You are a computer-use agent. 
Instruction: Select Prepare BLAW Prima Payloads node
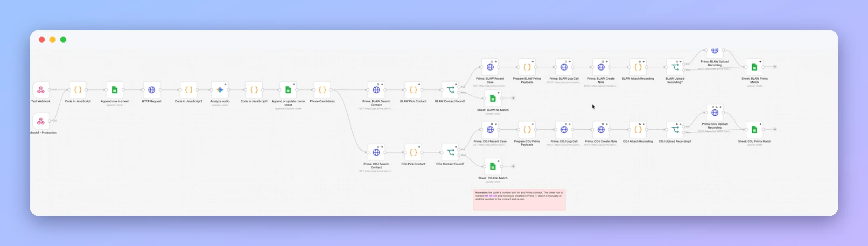[x=527, y=67]
